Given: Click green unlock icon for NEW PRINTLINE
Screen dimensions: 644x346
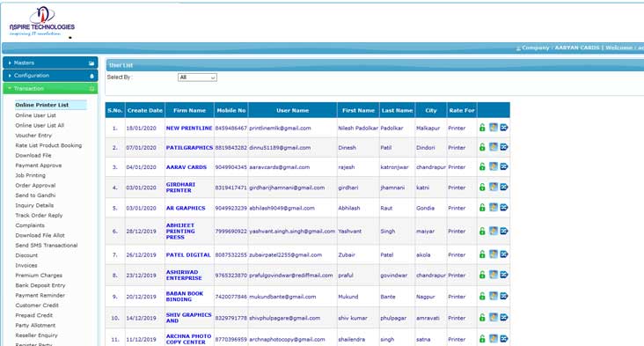Looking at the screenshot, I should tap(482, 128).
